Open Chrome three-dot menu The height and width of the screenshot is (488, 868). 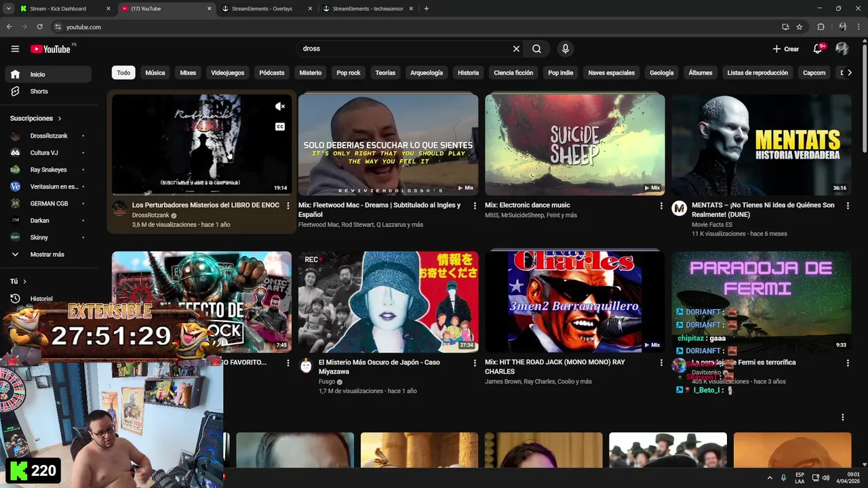click(x=860, y=27)
